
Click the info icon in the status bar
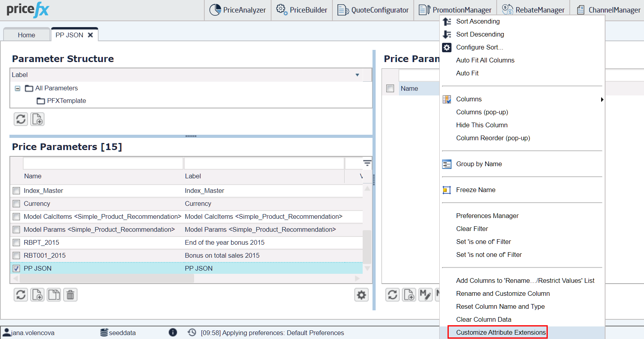pos(173,333)
